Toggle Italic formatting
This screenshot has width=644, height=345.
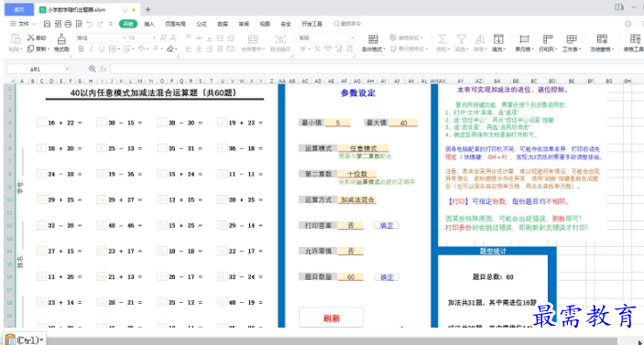click(92, 49)
